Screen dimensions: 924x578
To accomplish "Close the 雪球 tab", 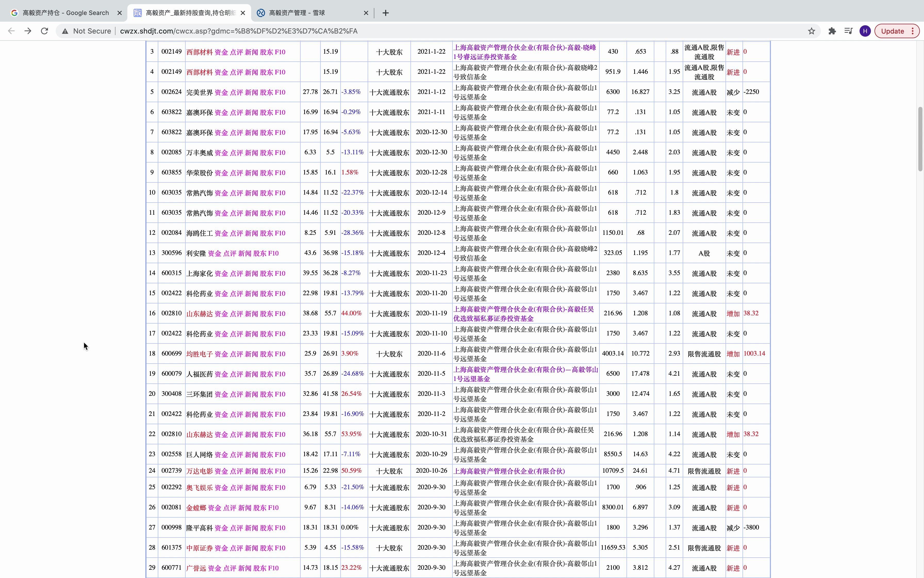I will 366,13.
